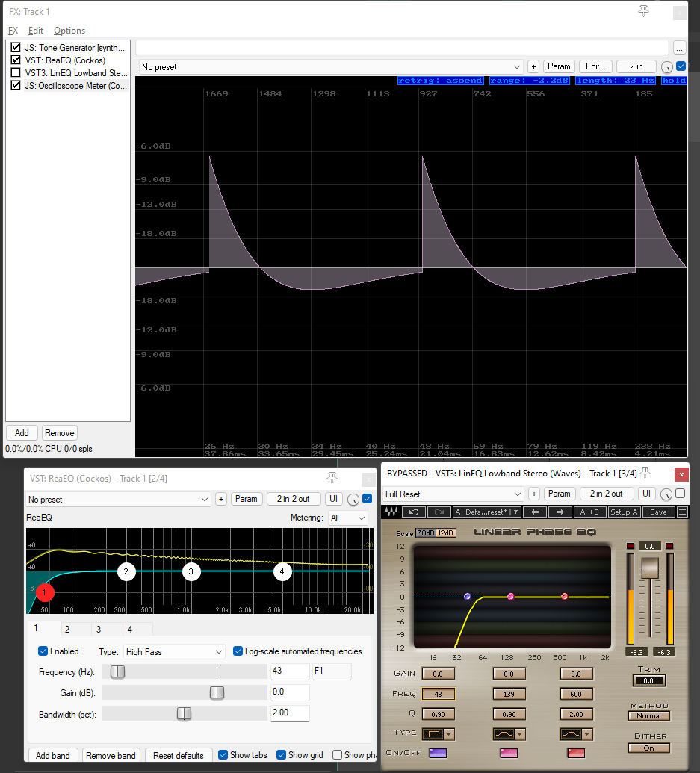Toggle Show grid checkbox in ReaEQ

tap(281, 755)
